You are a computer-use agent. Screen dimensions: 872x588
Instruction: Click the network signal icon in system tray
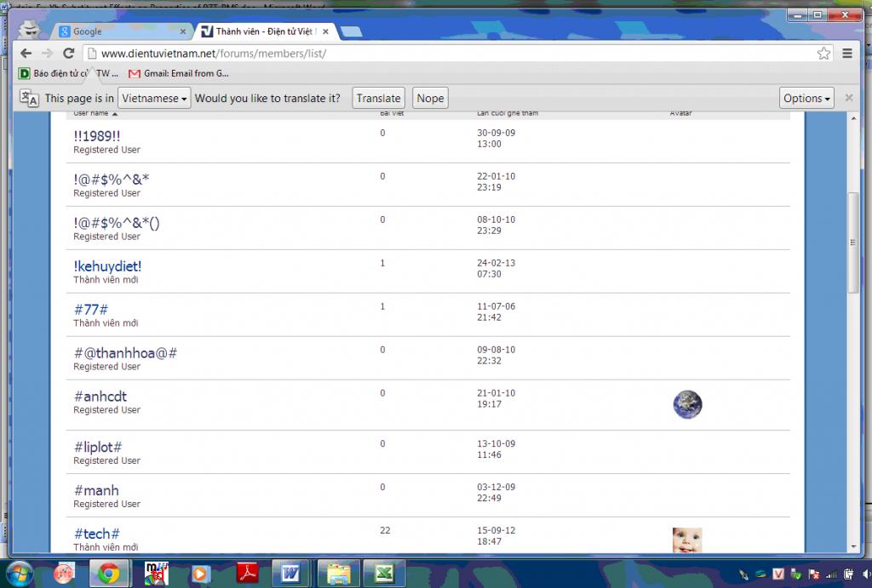[x=831, y=574]
